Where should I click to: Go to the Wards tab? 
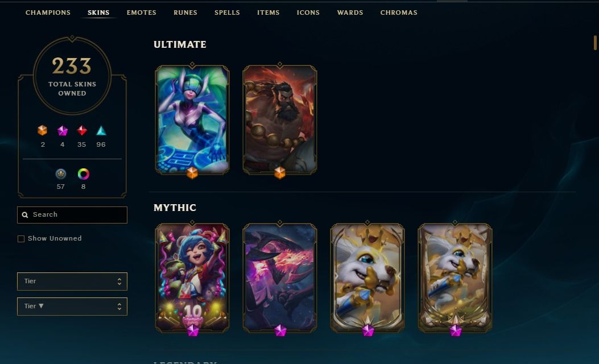point(350,13)
